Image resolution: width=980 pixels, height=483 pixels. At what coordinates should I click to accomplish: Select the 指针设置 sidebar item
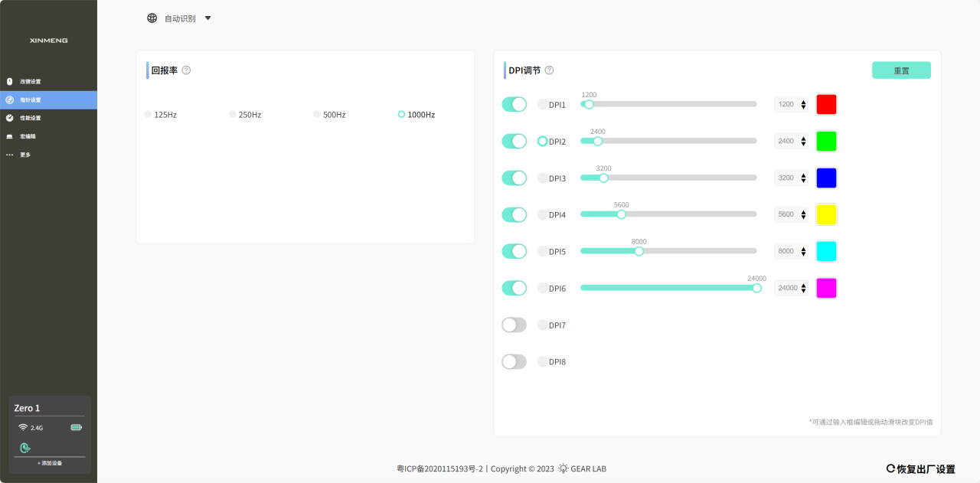31,100
